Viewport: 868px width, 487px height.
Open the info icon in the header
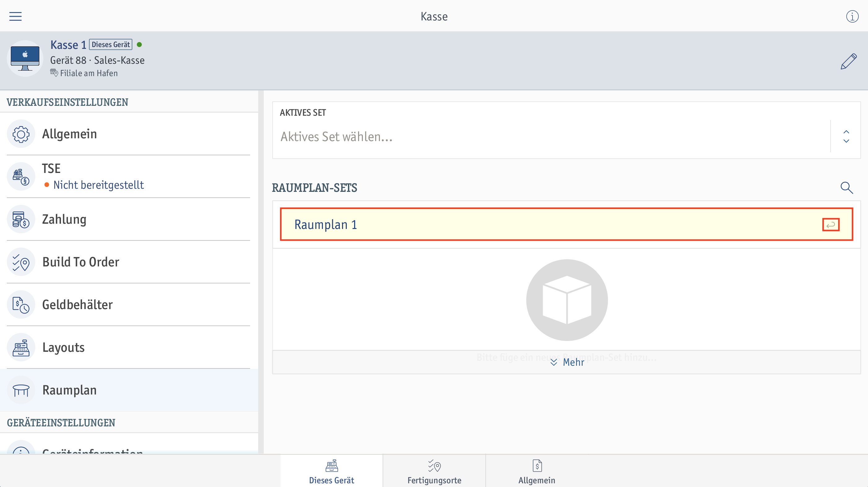(852, 16)
